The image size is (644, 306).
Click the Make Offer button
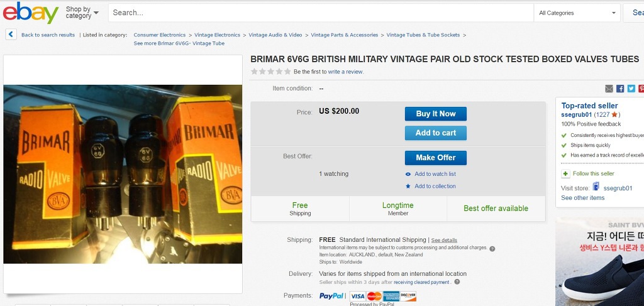(435, 158)
